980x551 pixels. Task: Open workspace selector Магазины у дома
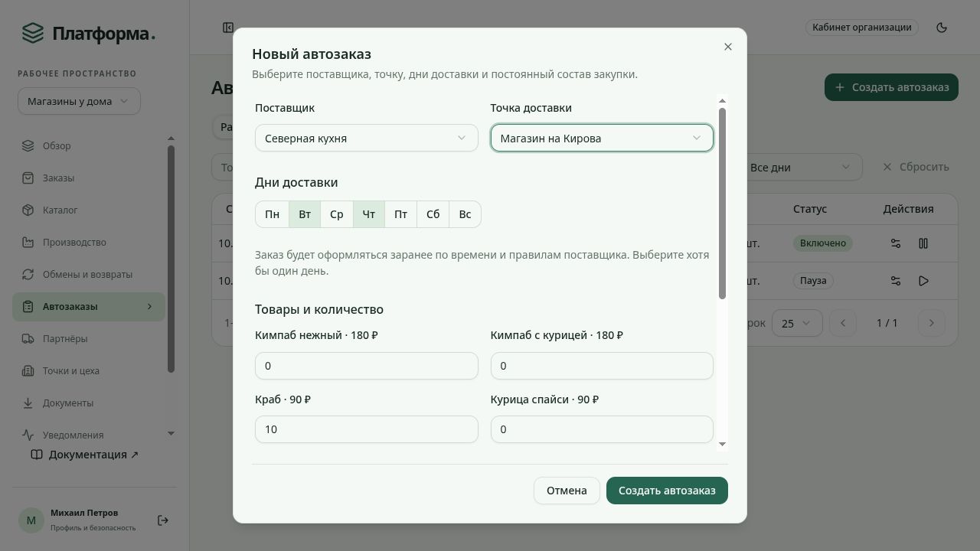[79, 101]
